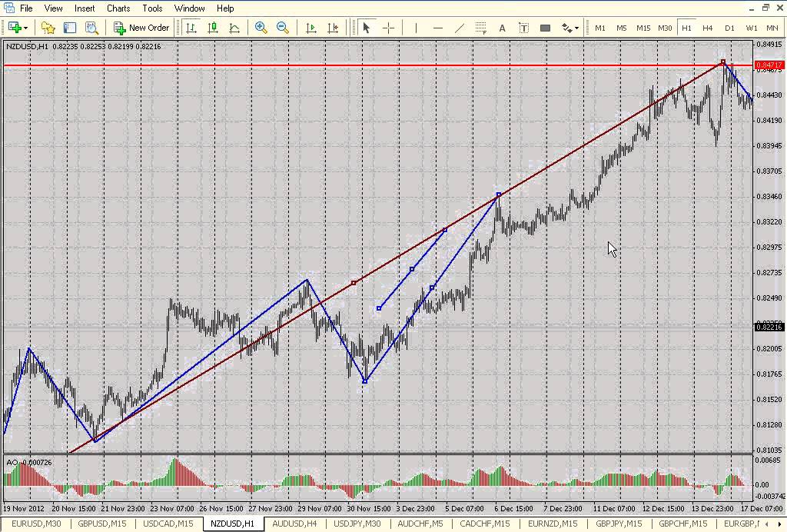Viewport: 787px width, 532px height.
Task: Choose the Draw Horizontal Line tool
Action: pos(437,28)
